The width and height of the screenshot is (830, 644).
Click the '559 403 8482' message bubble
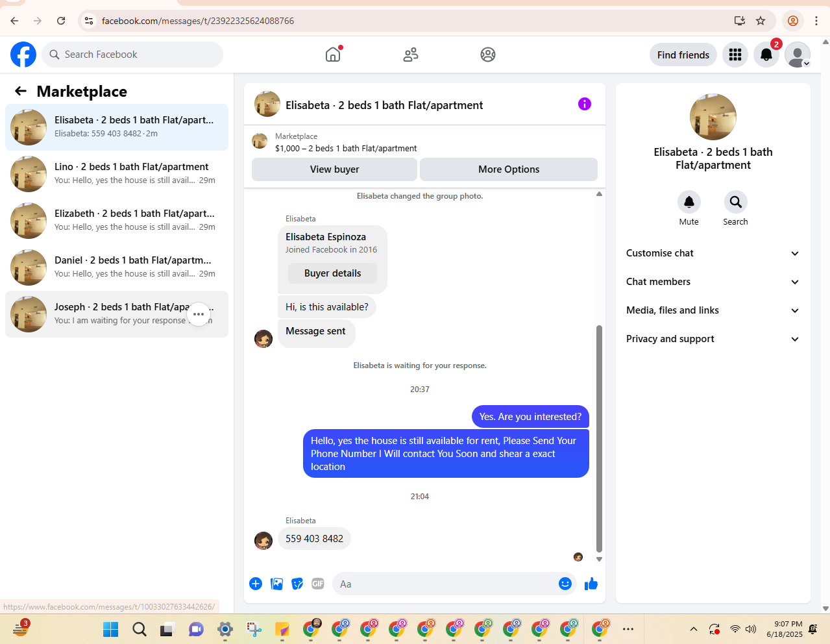(x=314, y=539)
